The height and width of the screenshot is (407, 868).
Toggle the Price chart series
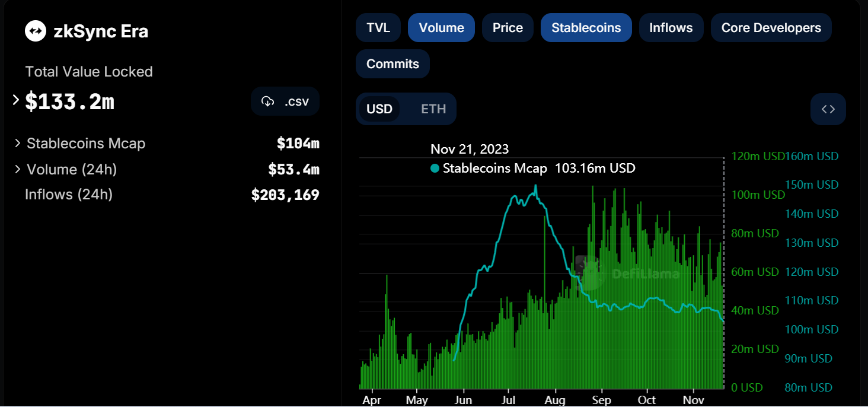pos(508,28)
